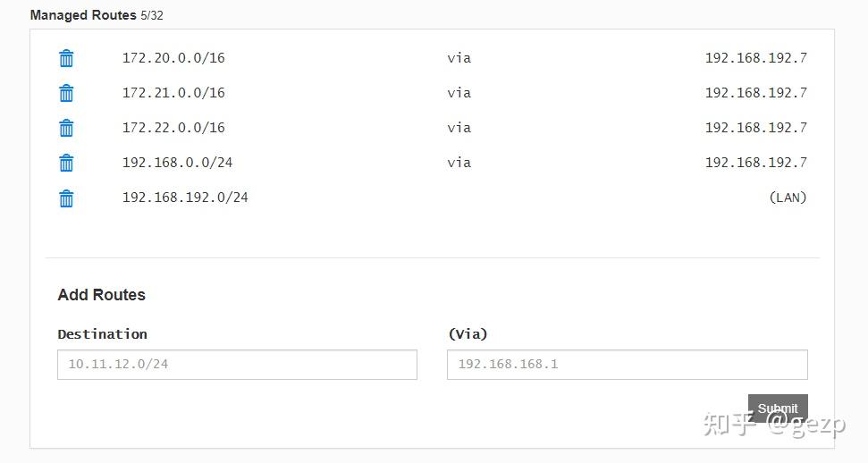Remove the 172.22.0.0/16 route via trash icon

click(x=66, y=128)
